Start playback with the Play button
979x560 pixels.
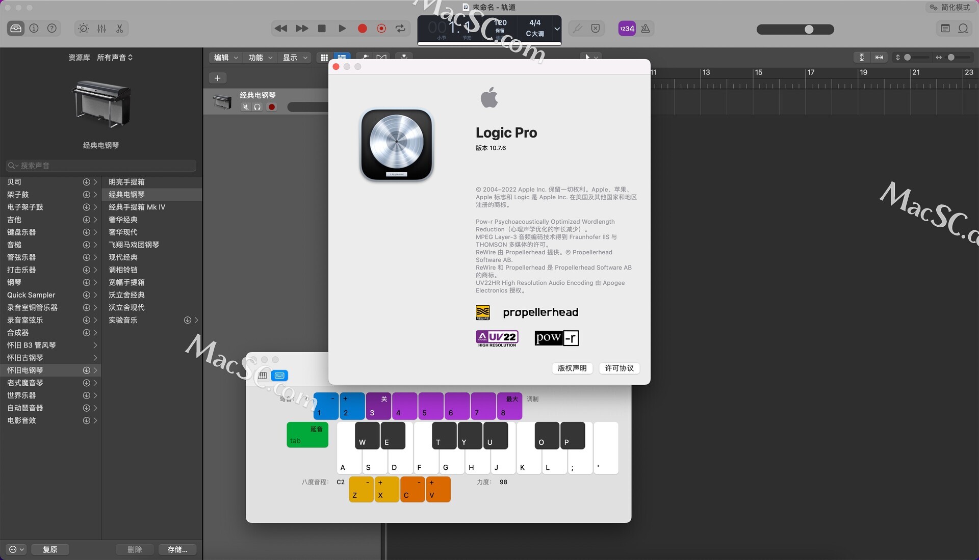click(342, 29)
